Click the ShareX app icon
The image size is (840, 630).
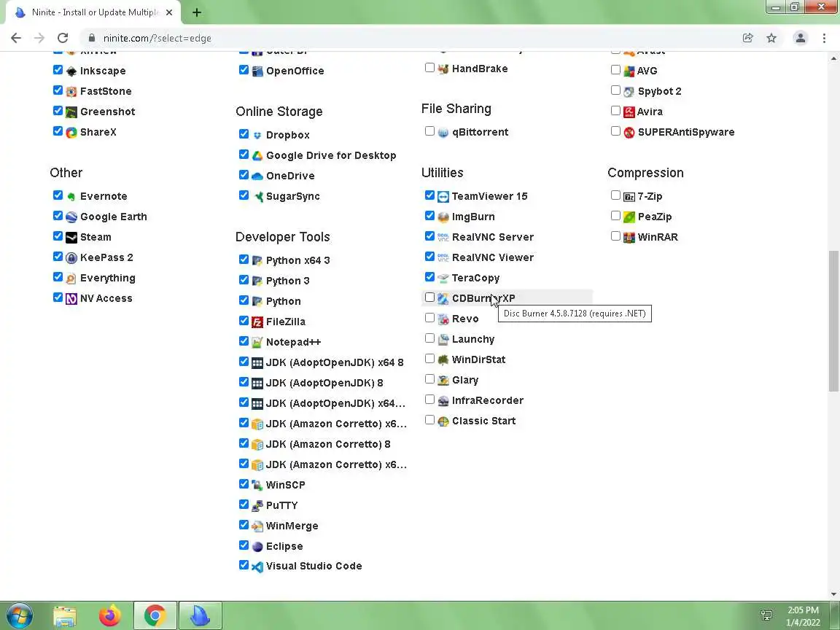(71, 132)
